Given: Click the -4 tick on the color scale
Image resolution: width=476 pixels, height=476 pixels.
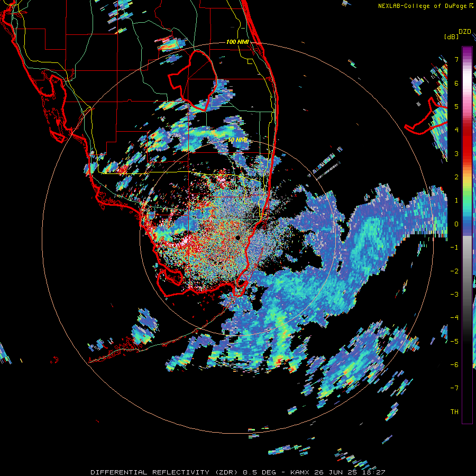Looking at the screenshot, I should [454, 317].
